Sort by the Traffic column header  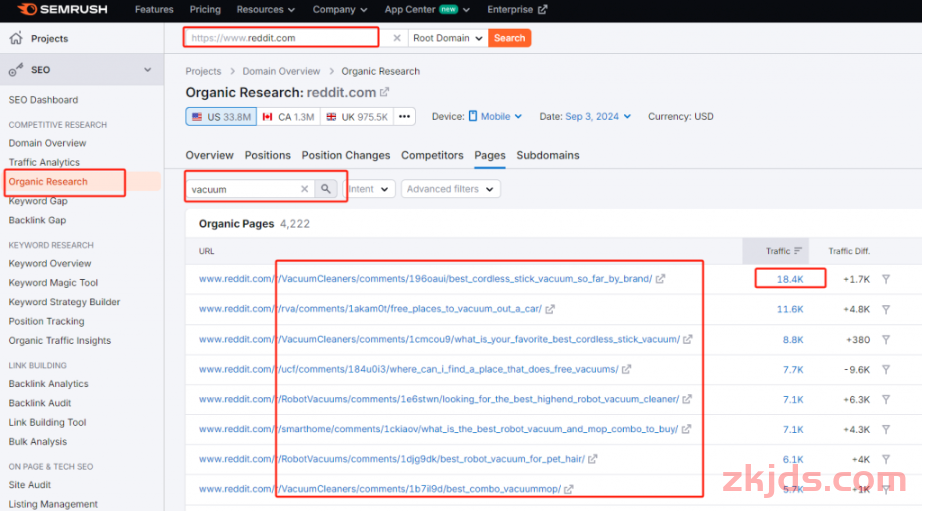[x=783, y=251]
